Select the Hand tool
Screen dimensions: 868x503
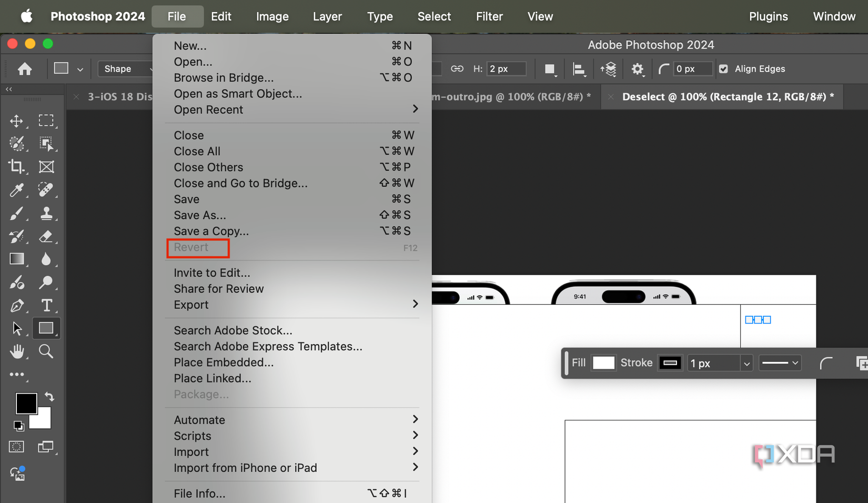click(x=16, y=351)
